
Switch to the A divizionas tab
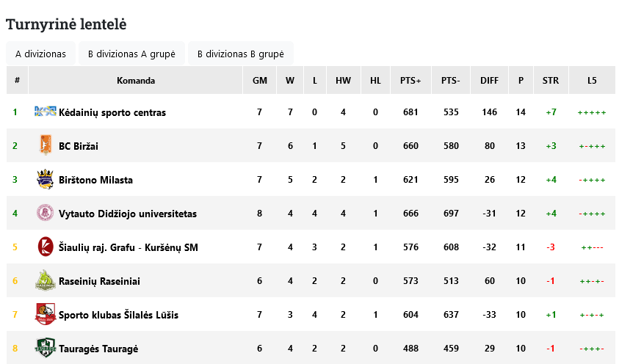pyautogui.click(x=40, y=54)
